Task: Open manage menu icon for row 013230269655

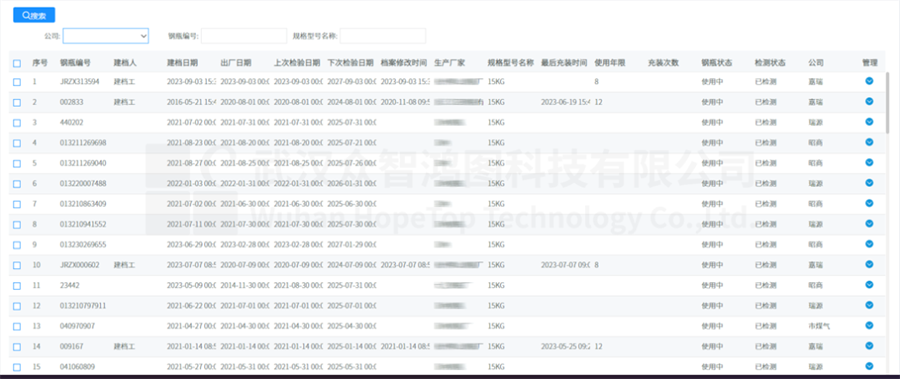Action: [869, 244]
